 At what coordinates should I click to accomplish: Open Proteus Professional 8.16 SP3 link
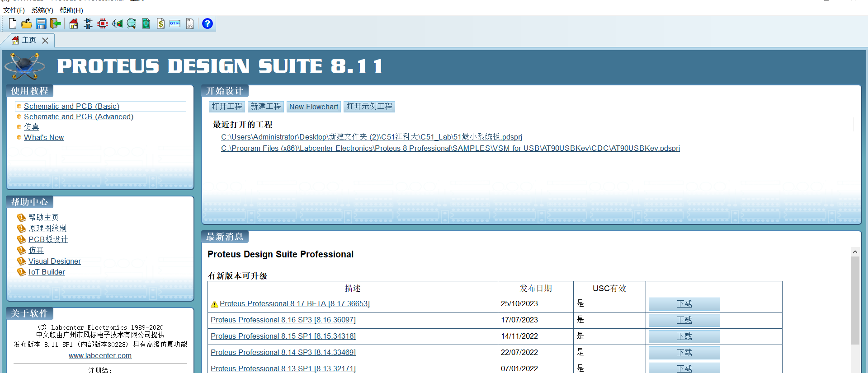(283, 320)
